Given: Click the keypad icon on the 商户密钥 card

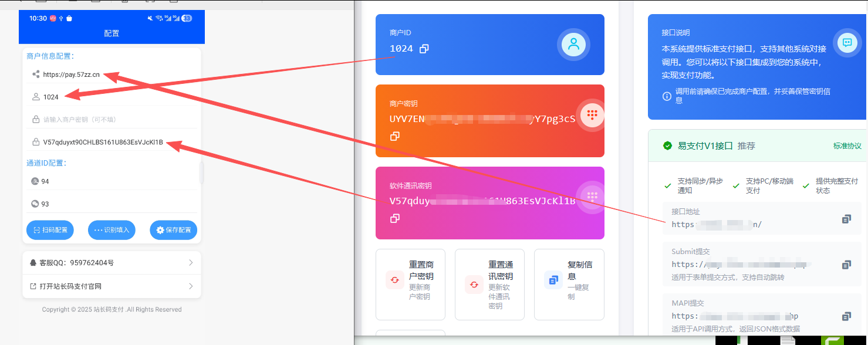Looking at the screenshot, I should [592, 115].
